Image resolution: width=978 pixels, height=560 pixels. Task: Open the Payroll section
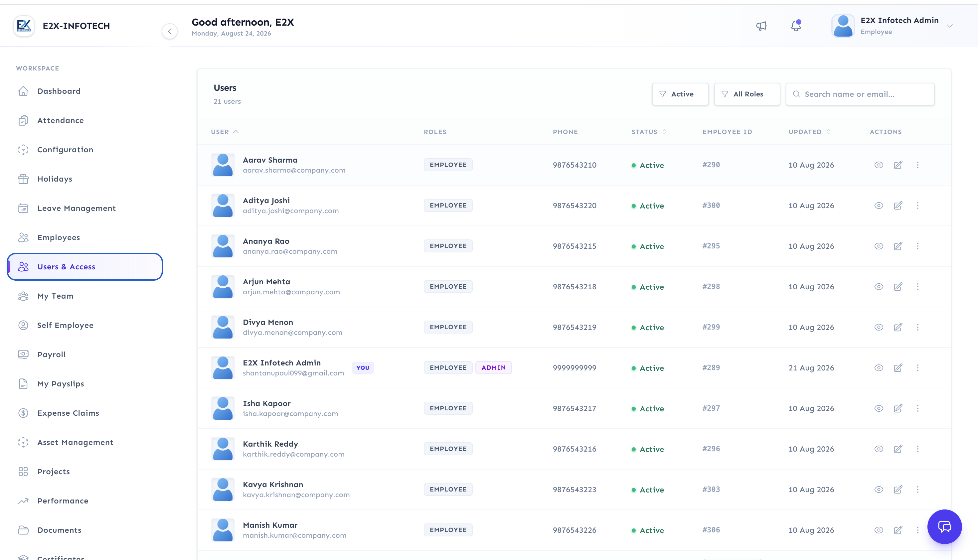tap(84, 354)
